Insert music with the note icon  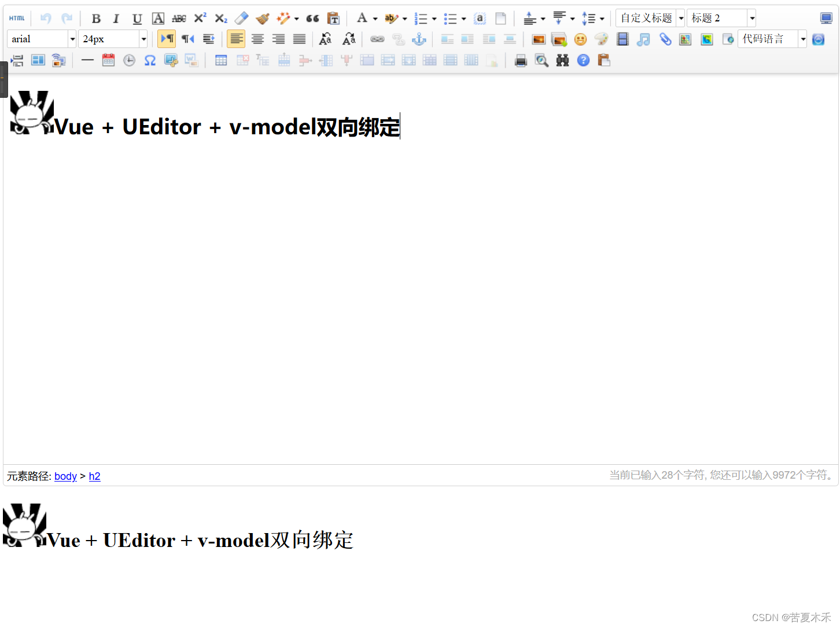click(x=643, y=39)
